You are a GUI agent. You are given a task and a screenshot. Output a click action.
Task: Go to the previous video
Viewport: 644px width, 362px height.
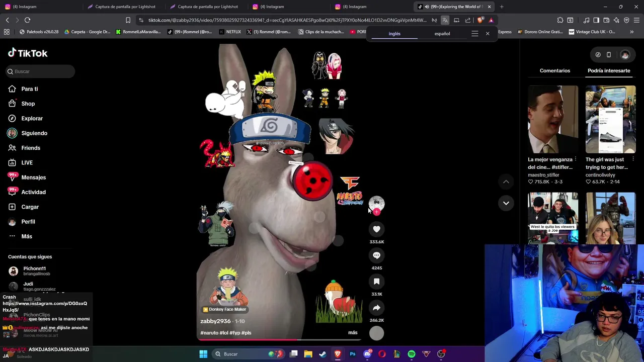(506, 182)
